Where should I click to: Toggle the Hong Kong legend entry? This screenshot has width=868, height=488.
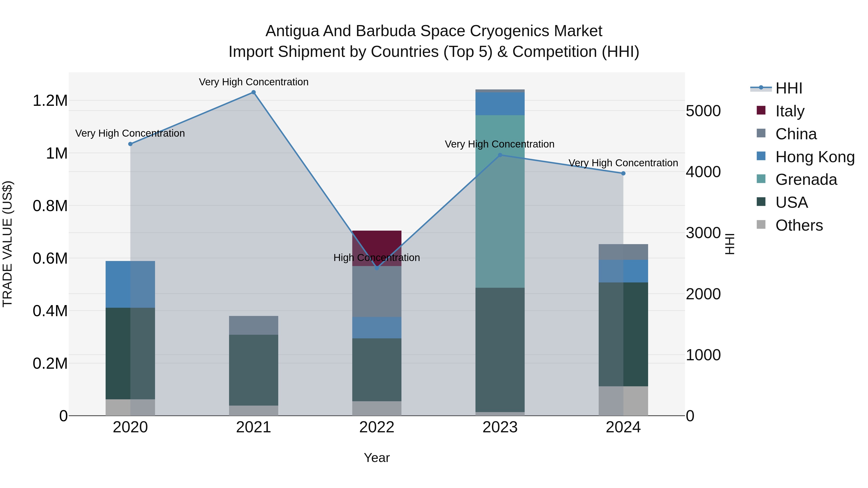(x=805, y=157)
